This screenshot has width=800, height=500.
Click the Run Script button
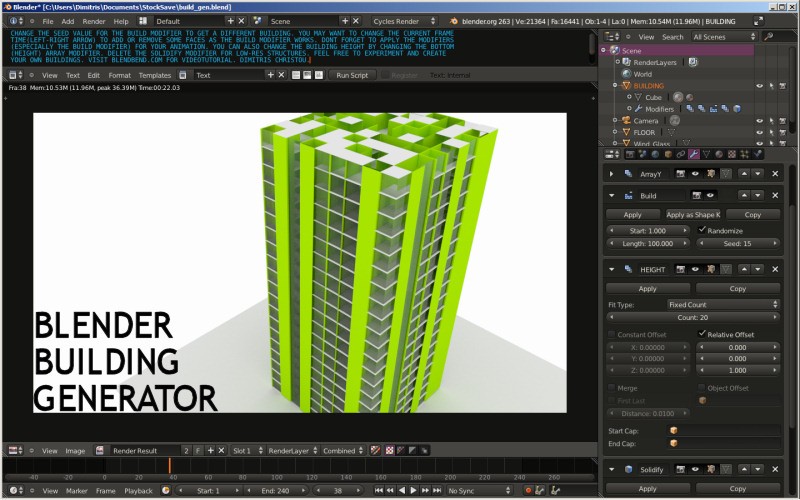[x=352, y=75]
